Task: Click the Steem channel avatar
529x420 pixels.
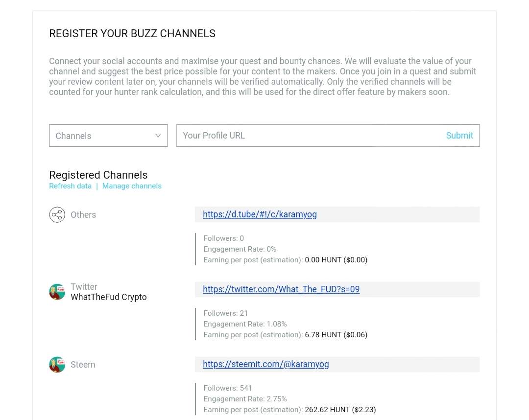Action: [x=57, y=364]
